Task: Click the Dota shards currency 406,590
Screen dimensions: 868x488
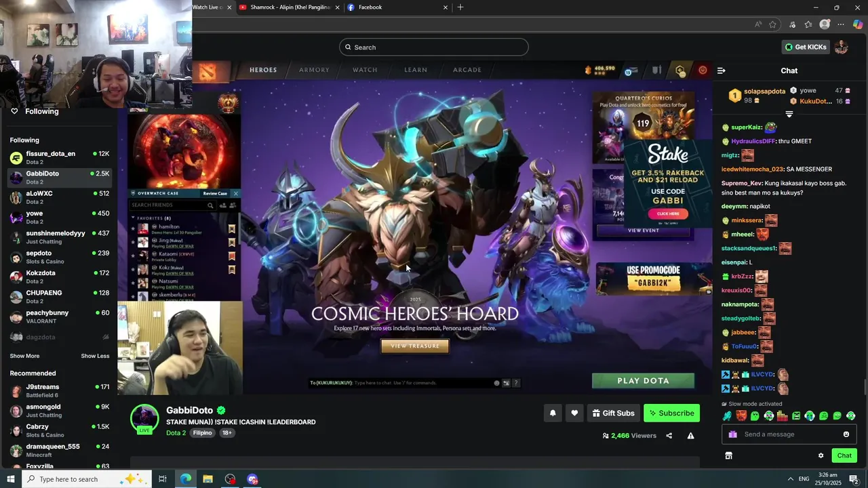Action: pyautogui.click(x=600, y=69)
